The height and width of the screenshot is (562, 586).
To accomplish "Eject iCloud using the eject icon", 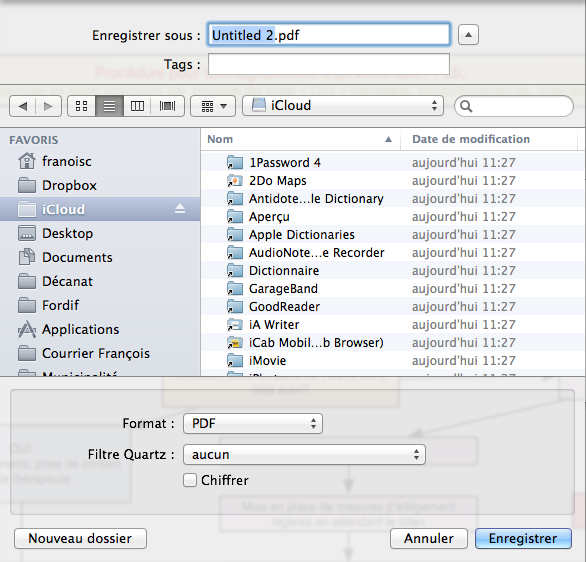I will [x=180, y=209].
